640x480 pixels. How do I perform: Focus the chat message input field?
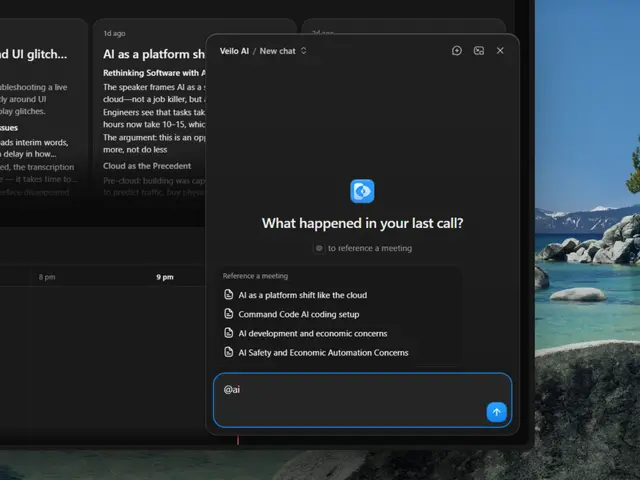click(362, 400)
